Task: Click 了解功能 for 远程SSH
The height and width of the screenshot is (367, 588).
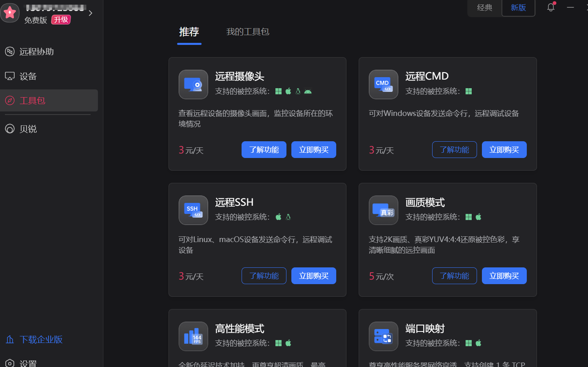Action: 264,276
